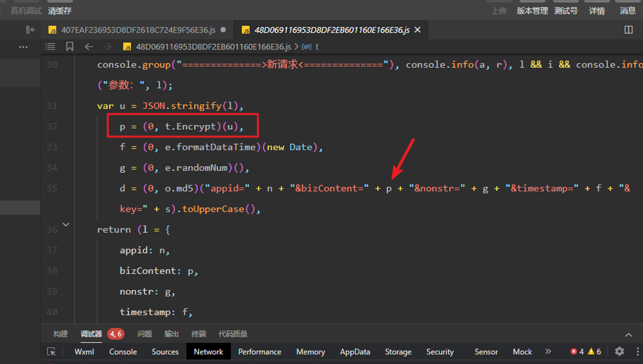
Task: Click the 消息 toolbar button
Action: tap(628, 11)
